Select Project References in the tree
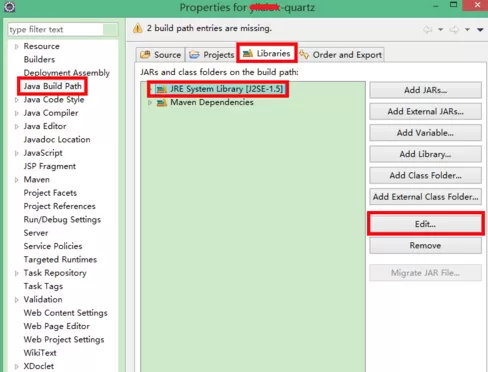 [59, 206]
